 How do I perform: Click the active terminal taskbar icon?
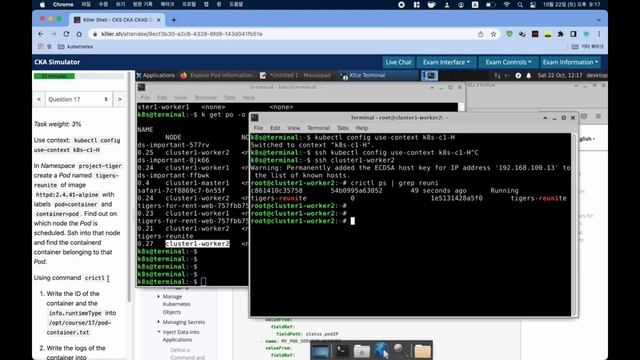[x=429, y=75]
